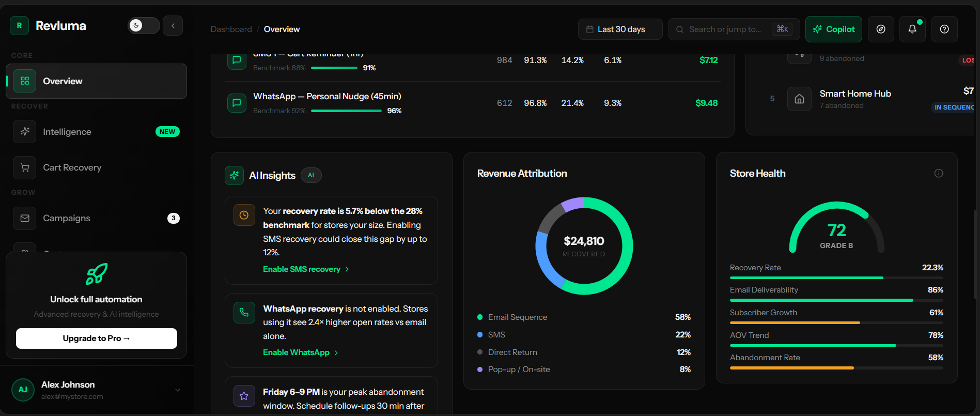980x416 pixels.
Task: Click the 96.8% value in WhatsApp row
Action: coord(535,103)
